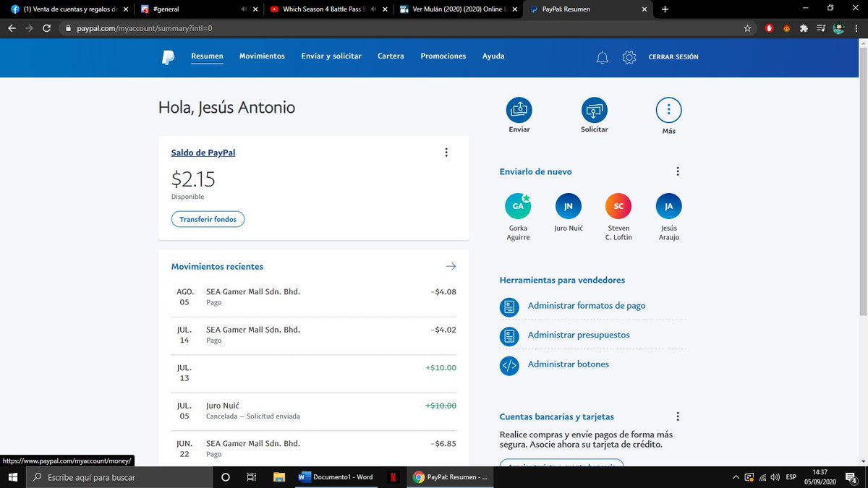Viewport: 868px width, 488px height.
Task: Go to Movimientos tab
Action: pos(262,56)
